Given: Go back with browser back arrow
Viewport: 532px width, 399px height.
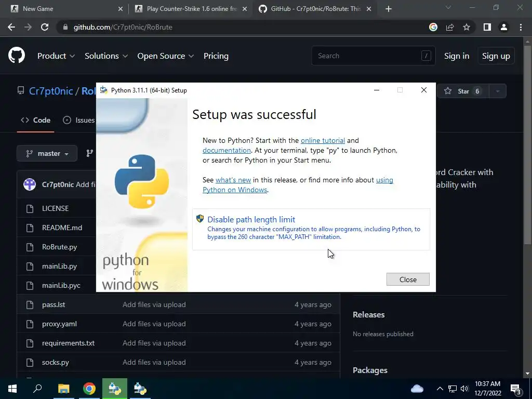Looking at the screenshot, I should point(11,27).
